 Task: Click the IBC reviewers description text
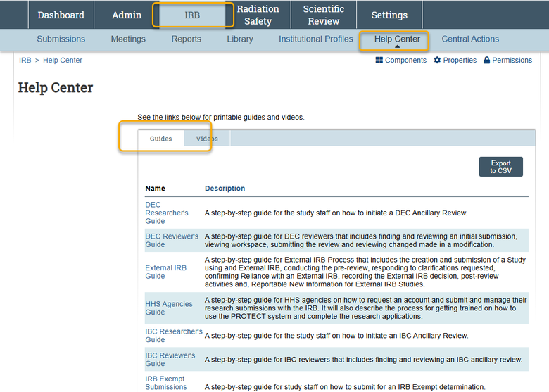[x=363, y=360]
